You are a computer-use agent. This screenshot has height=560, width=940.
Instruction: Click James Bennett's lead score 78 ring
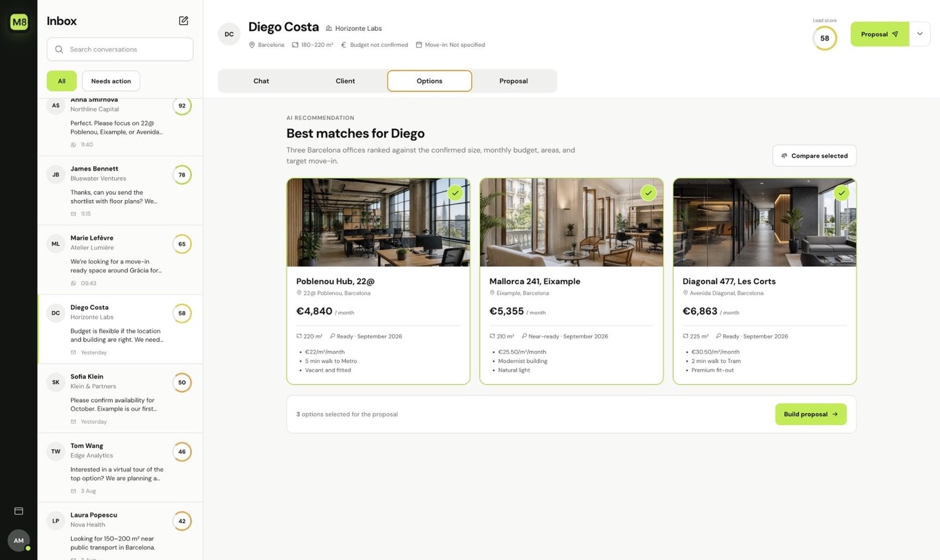182,175
